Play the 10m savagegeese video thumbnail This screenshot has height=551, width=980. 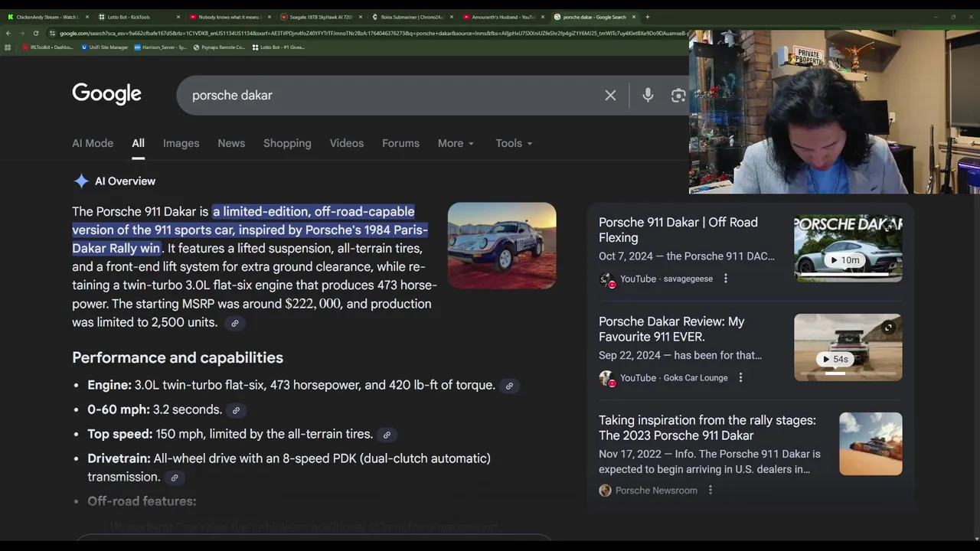[848, 249]
